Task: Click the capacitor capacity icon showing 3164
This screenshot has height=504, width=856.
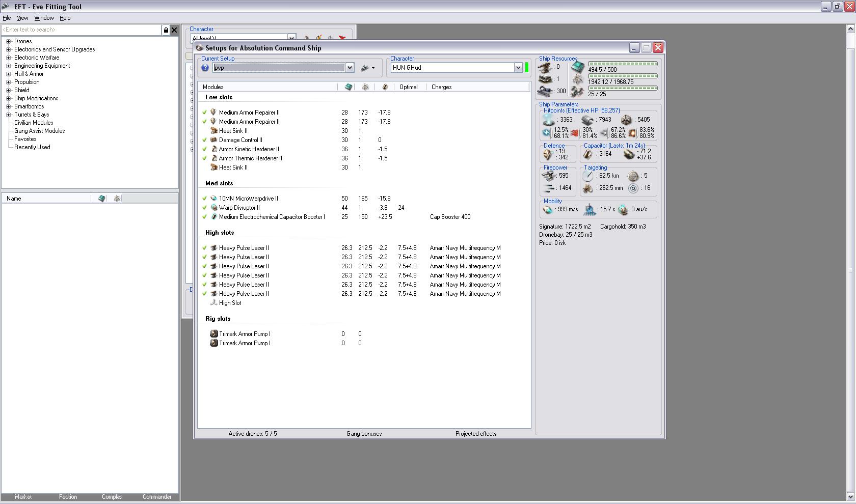Action: [588, 154]
